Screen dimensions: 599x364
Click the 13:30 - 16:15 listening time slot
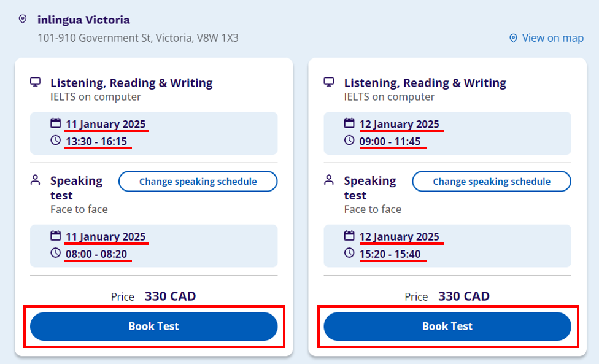point(96,142)
